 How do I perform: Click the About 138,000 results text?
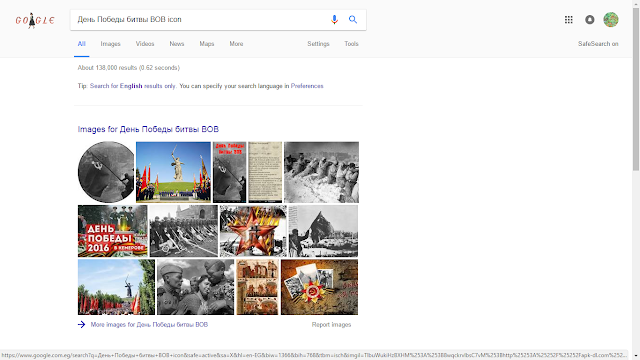coord(129,68)
